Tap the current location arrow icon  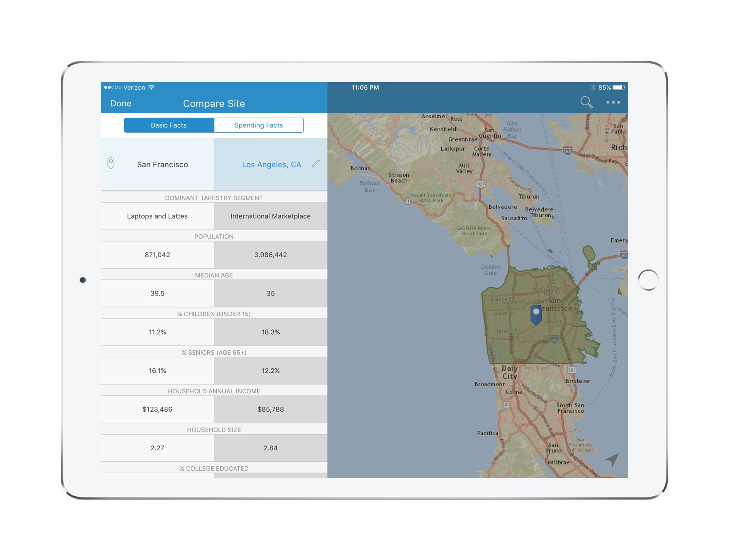pyautogui.click(x=612, y=459)
